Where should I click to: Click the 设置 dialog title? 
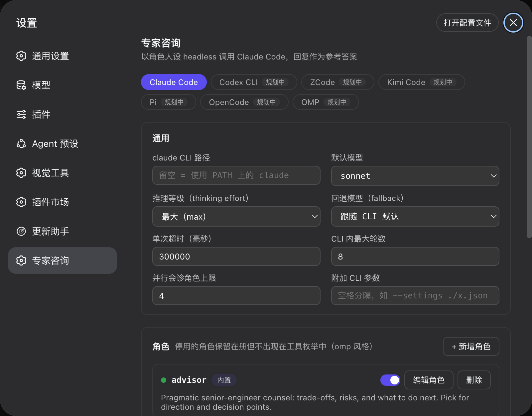27,23
